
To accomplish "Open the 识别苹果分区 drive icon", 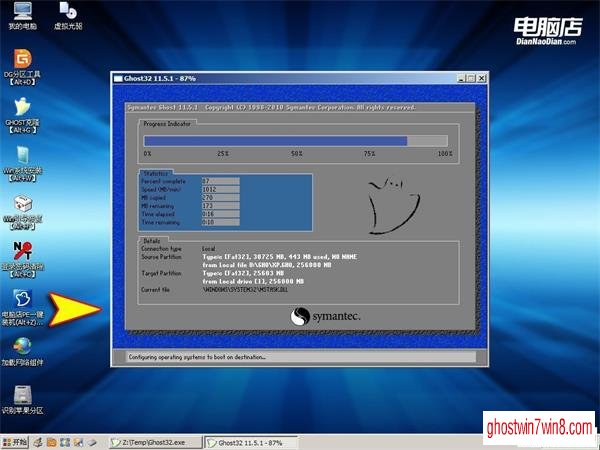I will (22, 400).
